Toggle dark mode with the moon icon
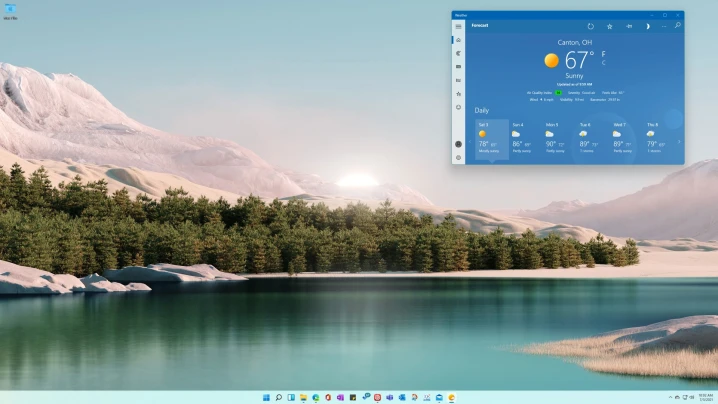 [x=647, y=26]
